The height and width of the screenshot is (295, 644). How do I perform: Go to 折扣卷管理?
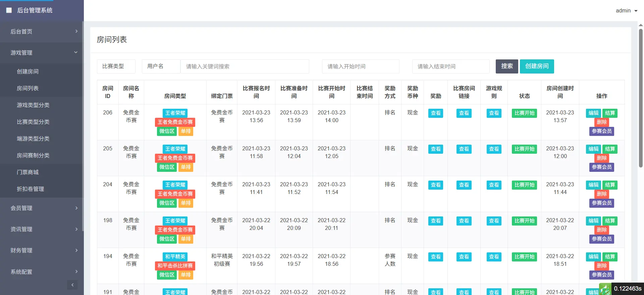(x=42, y=189)
